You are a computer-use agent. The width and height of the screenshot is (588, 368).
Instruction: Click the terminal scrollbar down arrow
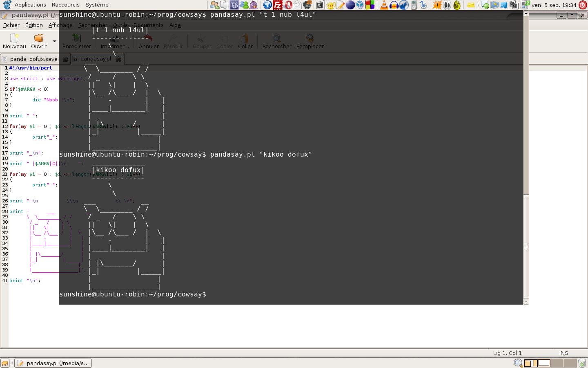tap(526, 302)
